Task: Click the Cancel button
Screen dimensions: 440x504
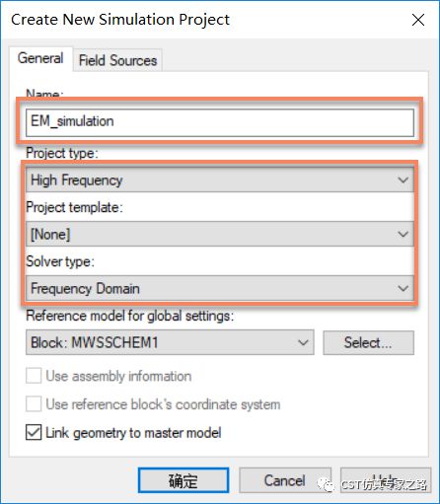Action: click(285, 480)
